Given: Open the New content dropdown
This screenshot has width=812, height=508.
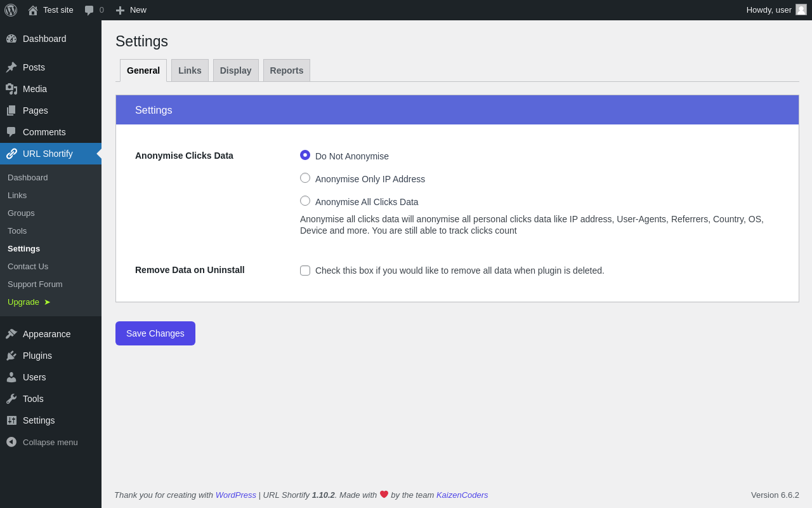Looking at the screenshot, I should [x=131, y=10].
